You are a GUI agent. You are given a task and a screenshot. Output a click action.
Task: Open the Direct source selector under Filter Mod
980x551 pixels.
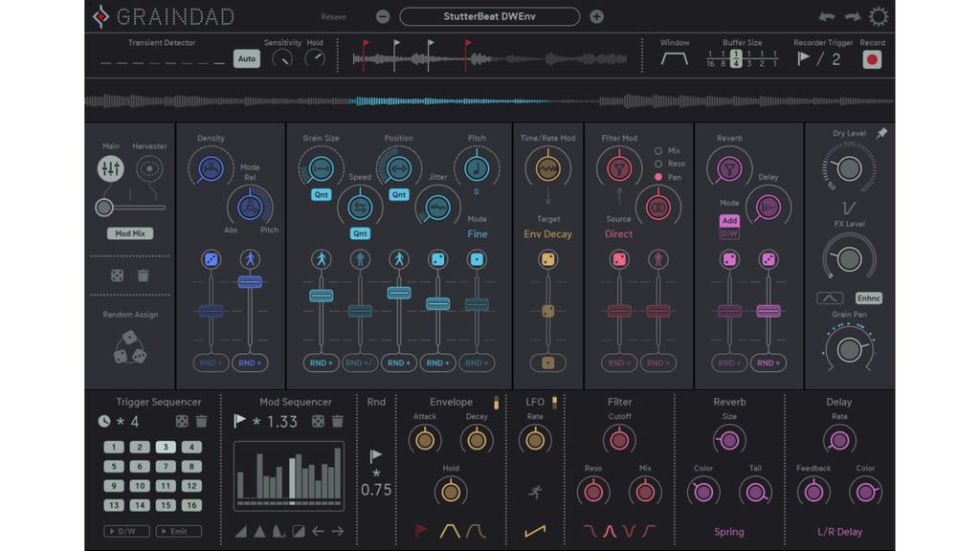[x=618, y=233]
